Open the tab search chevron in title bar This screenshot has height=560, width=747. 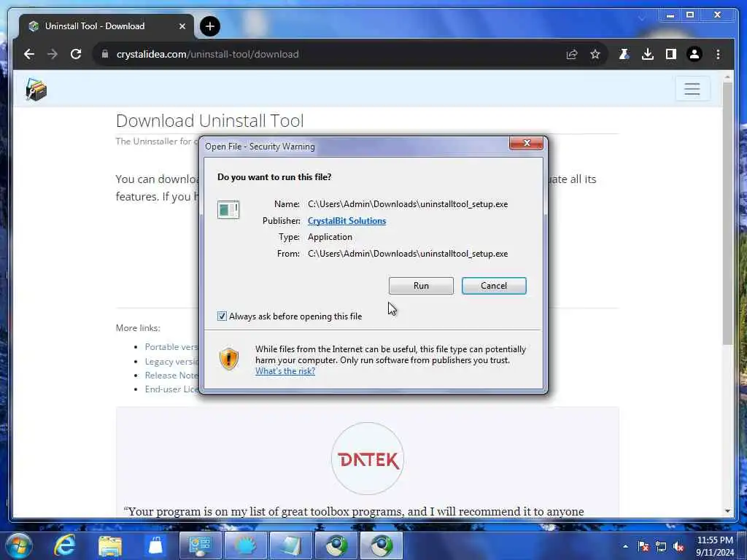[642, 18]
